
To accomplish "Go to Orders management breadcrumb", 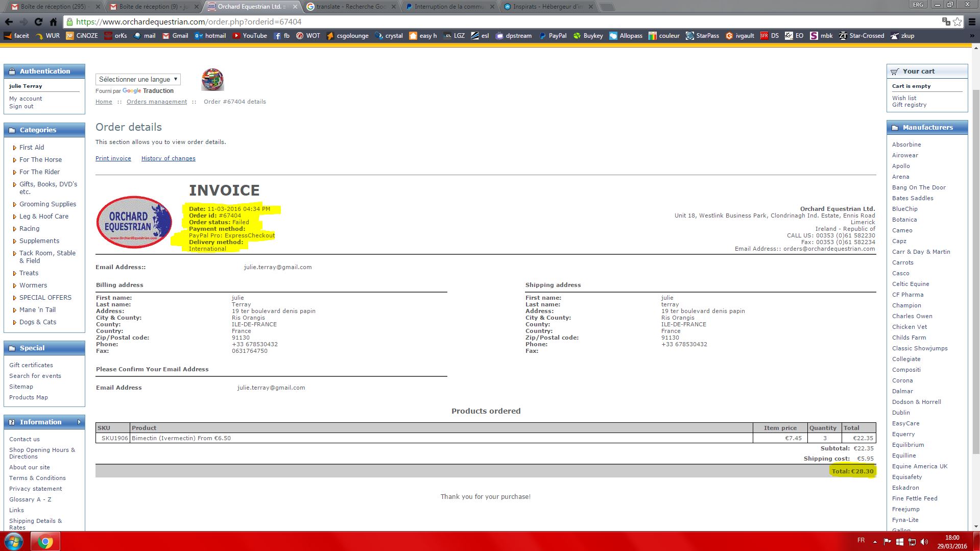I will click(x=157, y=102).
